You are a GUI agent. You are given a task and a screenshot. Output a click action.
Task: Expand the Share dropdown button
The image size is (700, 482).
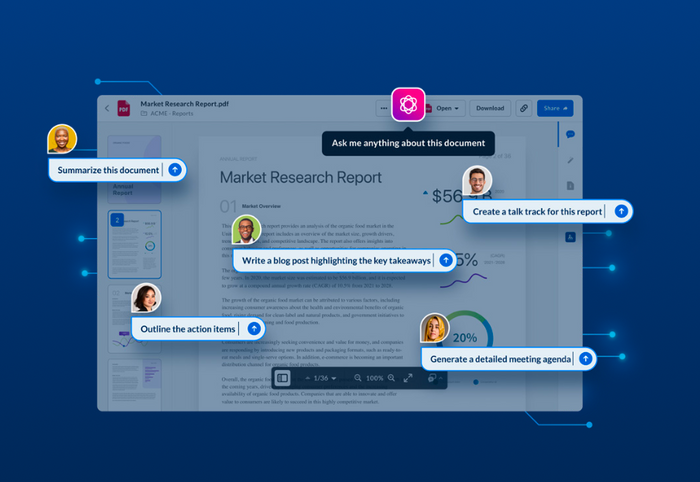pos(555,108)
